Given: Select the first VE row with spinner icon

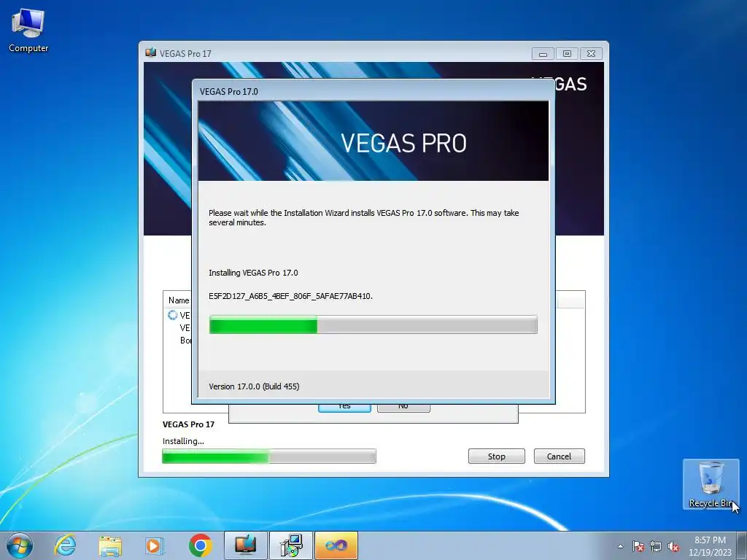Looking at the screenshot, I should pos(179,315).
